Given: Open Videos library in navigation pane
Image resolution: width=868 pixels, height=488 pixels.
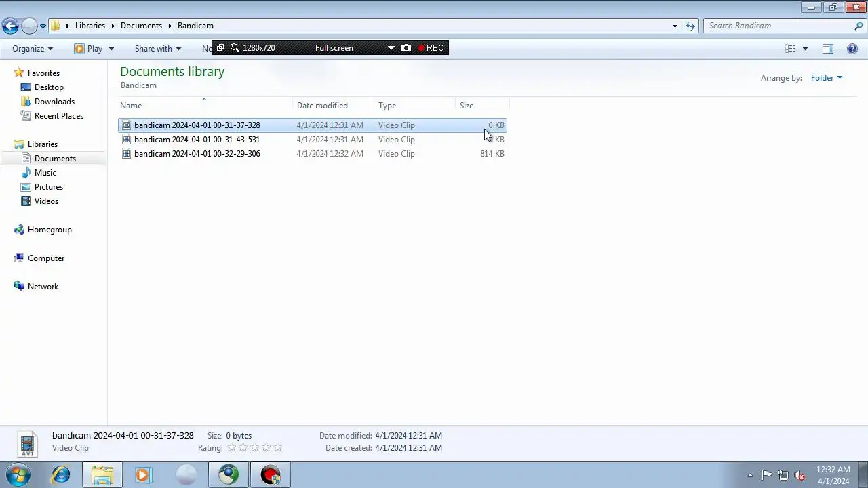Looking at the screenshot, I should point(46,201).
